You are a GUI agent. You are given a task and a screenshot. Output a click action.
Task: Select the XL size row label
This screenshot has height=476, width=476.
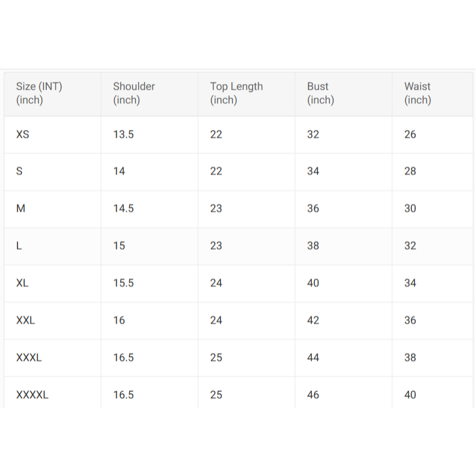pos(23,283)
